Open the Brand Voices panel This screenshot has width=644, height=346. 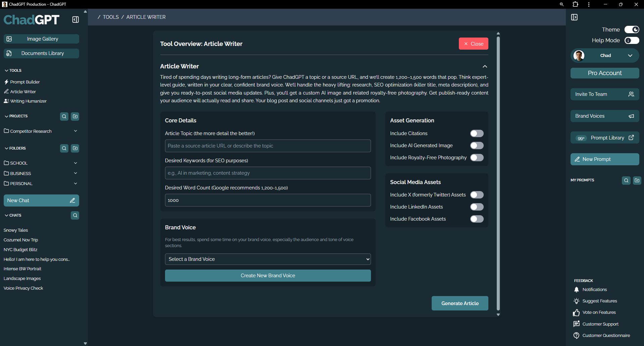(x=604, y=116)
